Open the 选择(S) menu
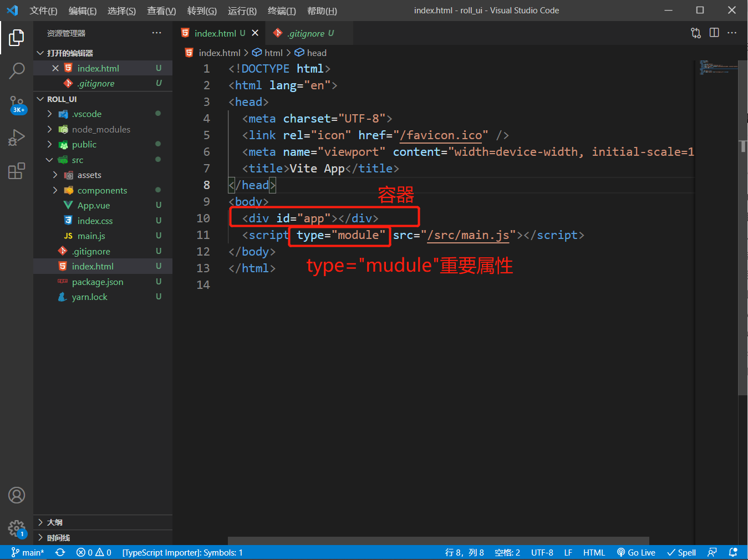748x560 pixels. [x=121, y=11]
